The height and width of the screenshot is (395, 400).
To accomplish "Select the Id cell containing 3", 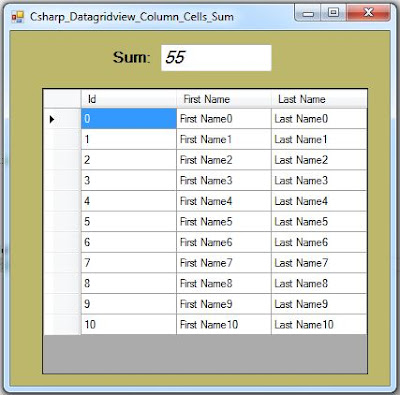I will click(129, 180).
